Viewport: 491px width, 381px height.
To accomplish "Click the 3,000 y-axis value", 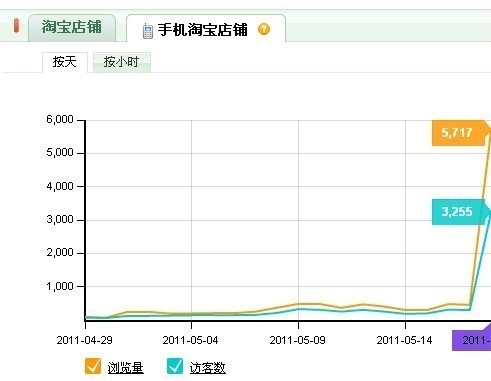I will coord(60,219).
